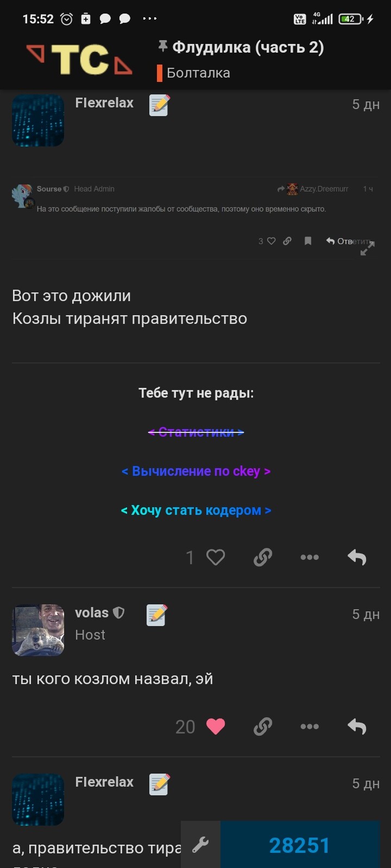Like Flexrelax's post with heart icon
This screenshot has height=868, width=391.
pos(216,557)
